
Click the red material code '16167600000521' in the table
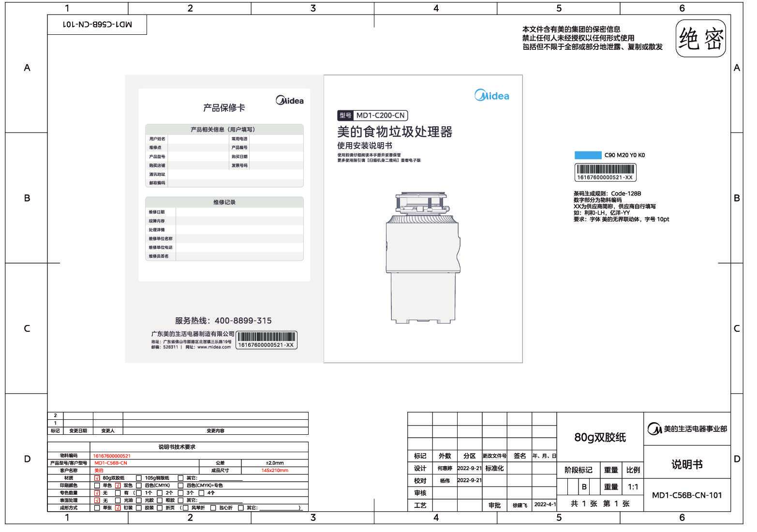click(112, 456)
